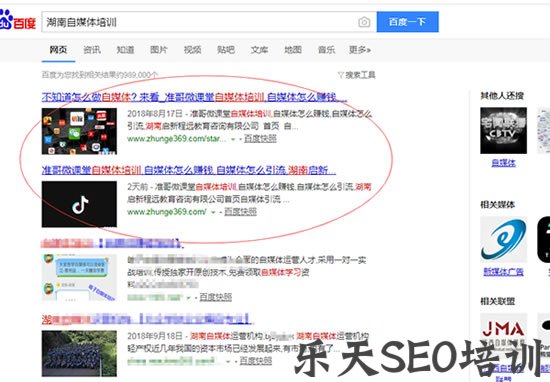Click the www.zhunge369.com/star green URL
The width and height of the screenshot is (550, 382).
(176, 139)
